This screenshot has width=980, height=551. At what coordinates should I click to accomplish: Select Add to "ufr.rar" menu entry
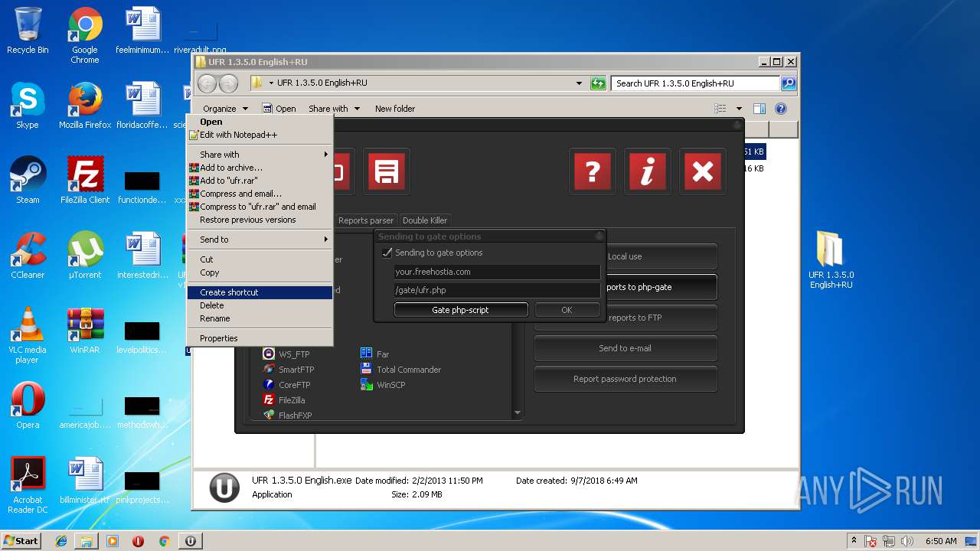tap(260, 181)
